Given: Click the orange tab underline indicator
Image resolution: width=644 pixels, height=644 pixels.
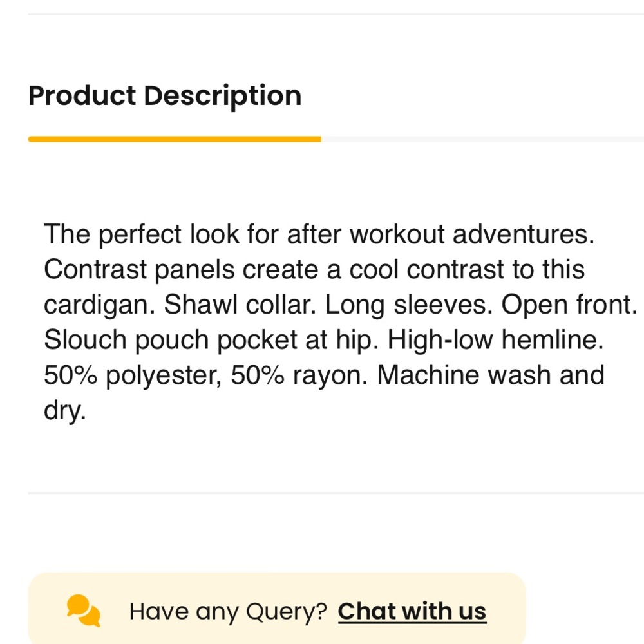Looking at the screenshot, I should point(175,139).
